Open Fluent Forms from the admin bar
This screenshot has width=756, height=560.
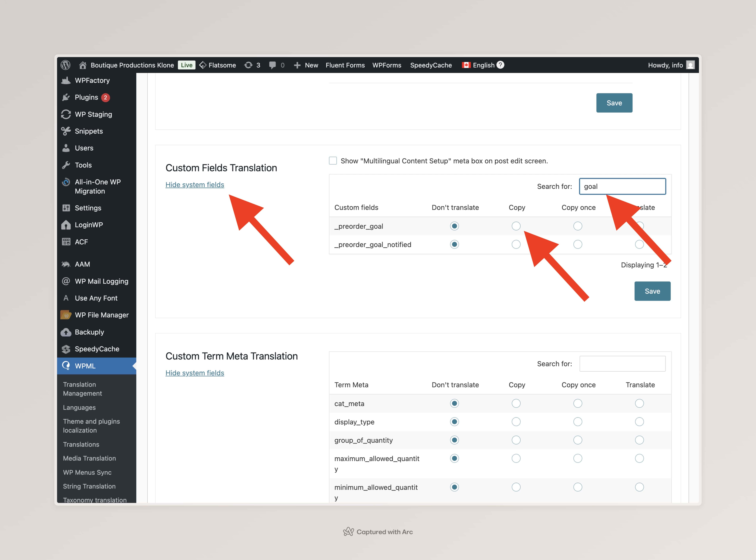(x=345, y=65)
